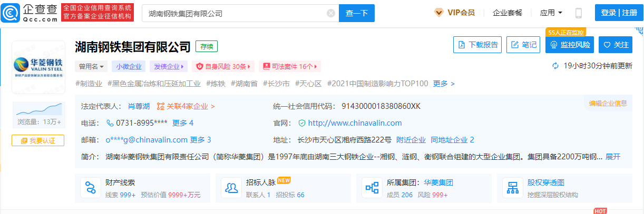The image size is (644, 214).
Task: Open the 应用 applications dropdown
Action: 551,13
